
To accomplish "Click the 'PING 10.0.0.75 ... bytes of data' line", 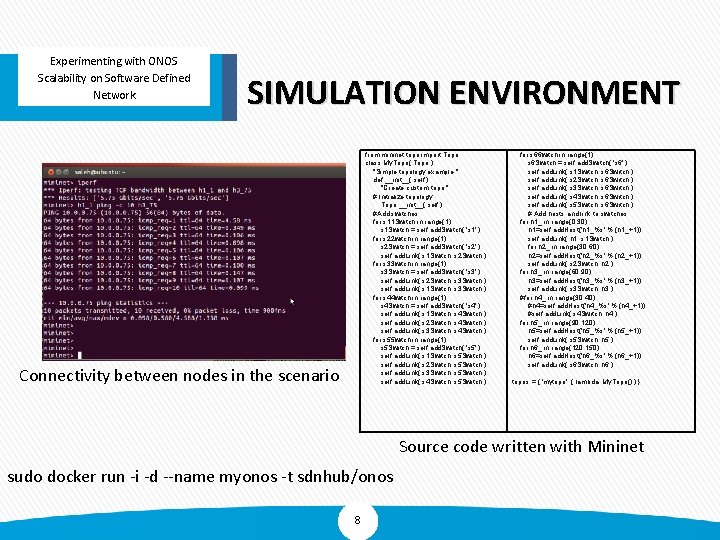I will 134,213.
